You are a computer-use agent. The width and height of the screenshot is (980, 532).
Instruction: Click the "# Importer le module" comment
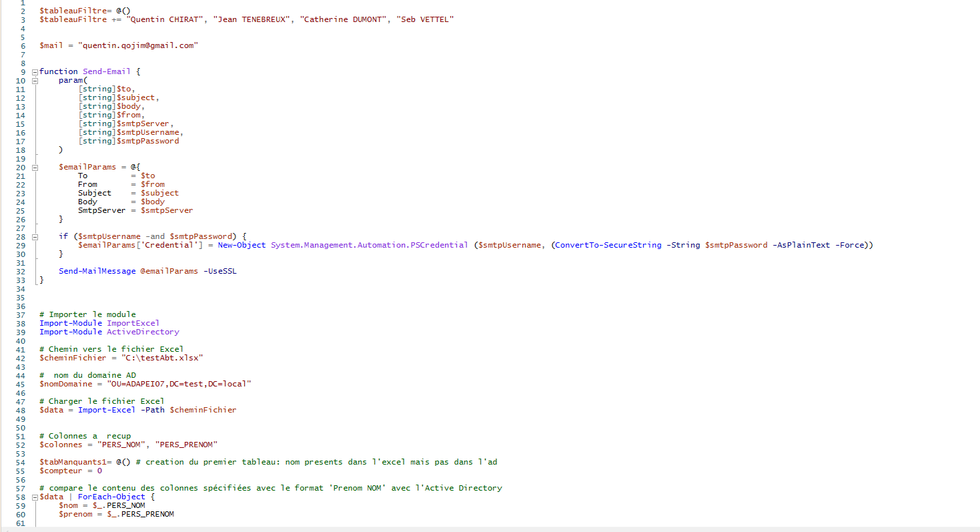87,314
